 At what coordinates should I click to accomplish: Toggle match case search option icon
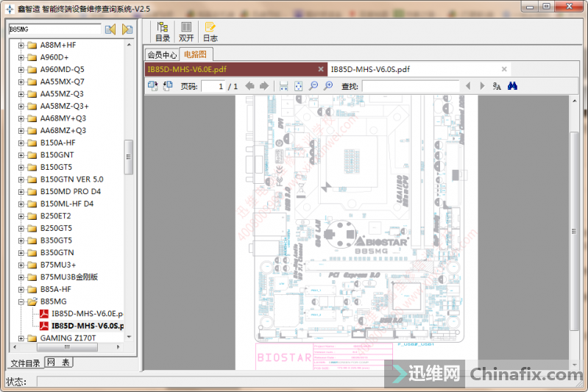click(x=497, y=86)
